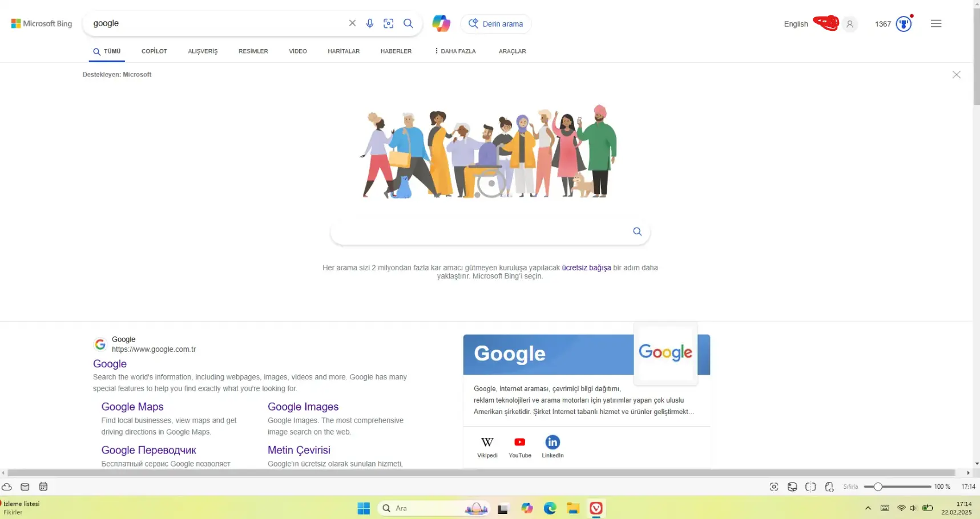Open the Bing hamburger settings menu
Screen dimensions: 980x519
click(936, 23)
